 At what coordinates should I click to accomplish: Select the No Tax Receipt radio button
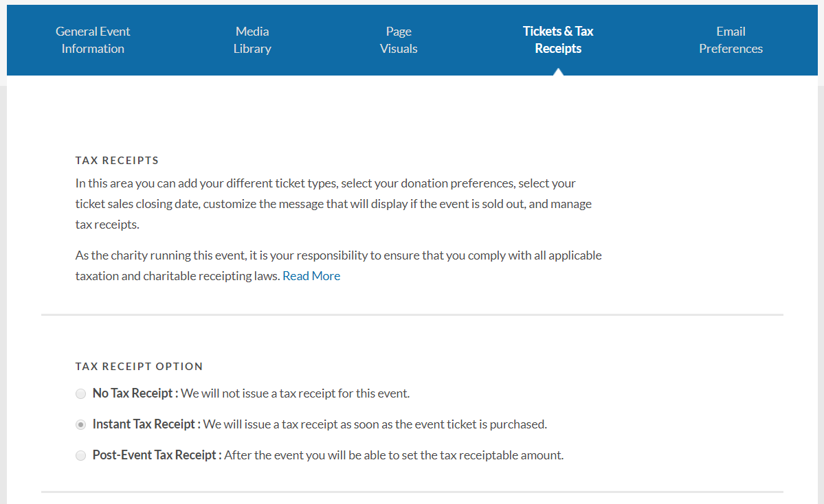pyautogui.click(x=81, y=394)
